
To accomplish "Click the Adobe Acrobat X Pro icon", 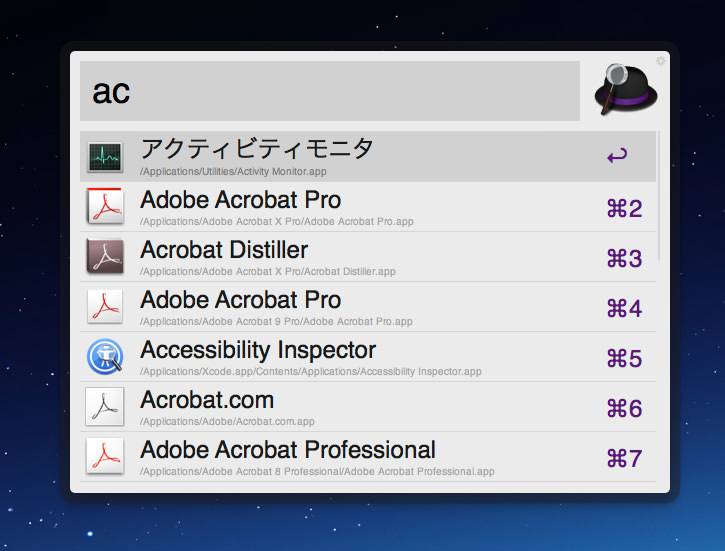I will click(105, 206).
